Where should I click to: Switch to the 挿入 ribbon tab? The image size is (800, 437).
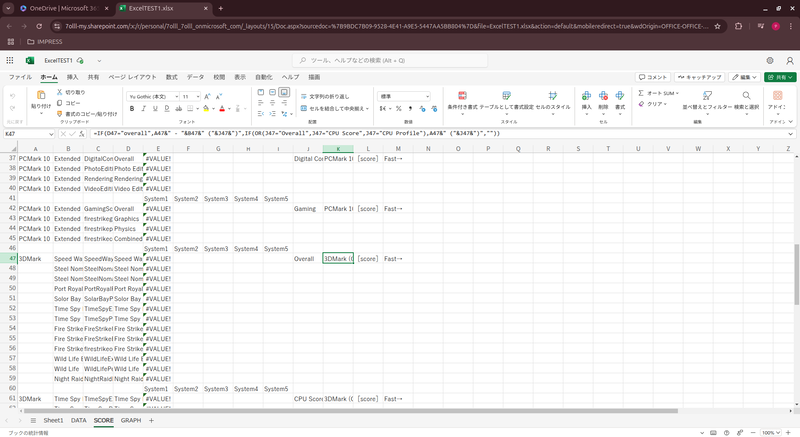[72, 77]
